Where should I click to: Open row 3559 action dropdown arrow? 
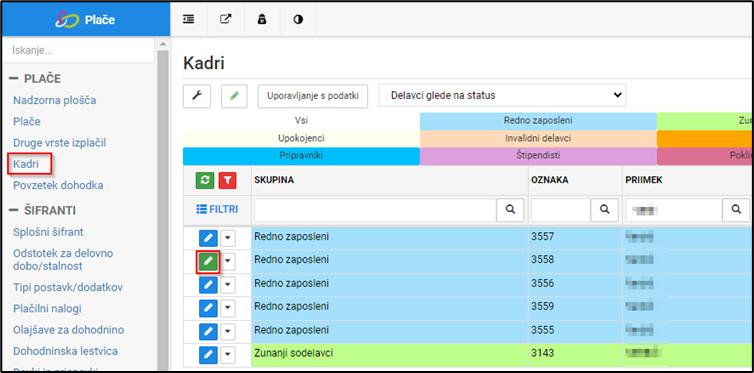click(228, 308)
